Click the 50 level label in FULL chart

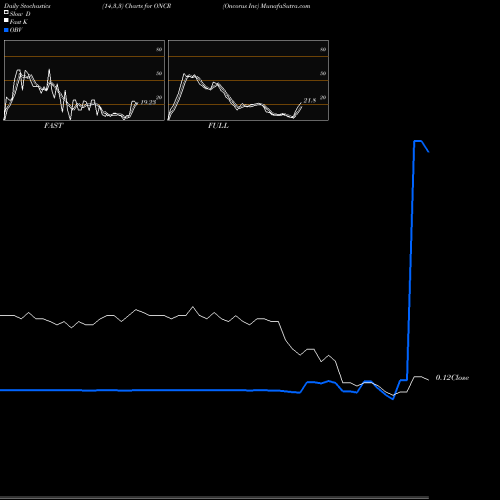click(323, 73)
